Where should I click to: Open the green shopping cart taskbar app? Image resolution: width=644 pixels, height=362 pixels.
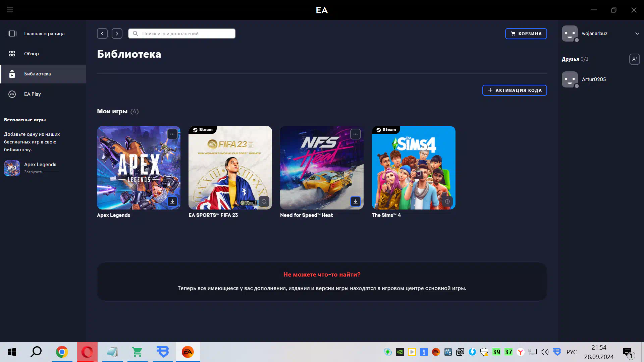(x=138, y=352)
